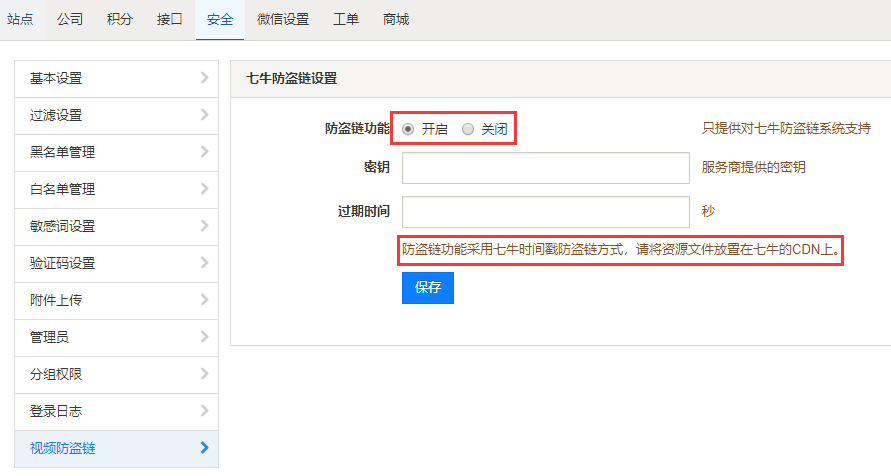The image size is (891, 476).
Task: Open 敏感词设置 menu item
Action: tap(116, 227)
